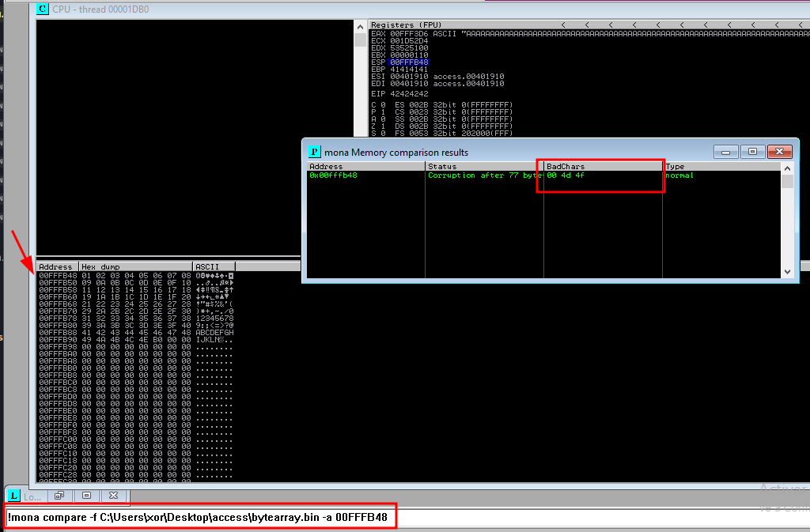810x532 pixels.
Task: Maximize the mona Memory comparison results window
Action: tap(752, 152)
